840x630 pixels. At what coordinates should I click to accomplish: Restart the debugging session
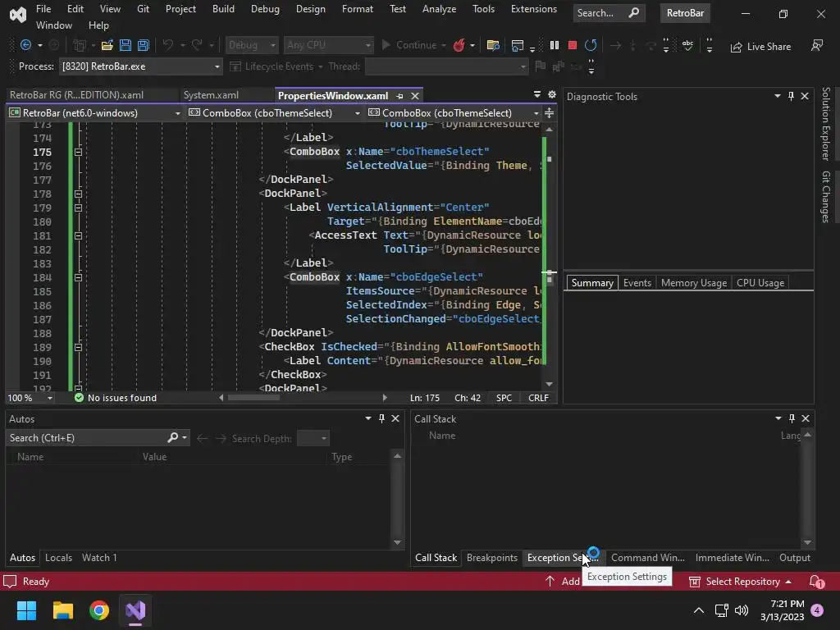(x=591, y=46)
